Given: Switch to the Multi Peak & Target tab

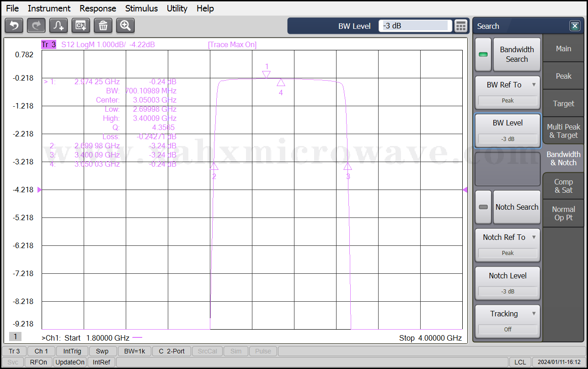Looking at the screenshot, I should 563,131.
